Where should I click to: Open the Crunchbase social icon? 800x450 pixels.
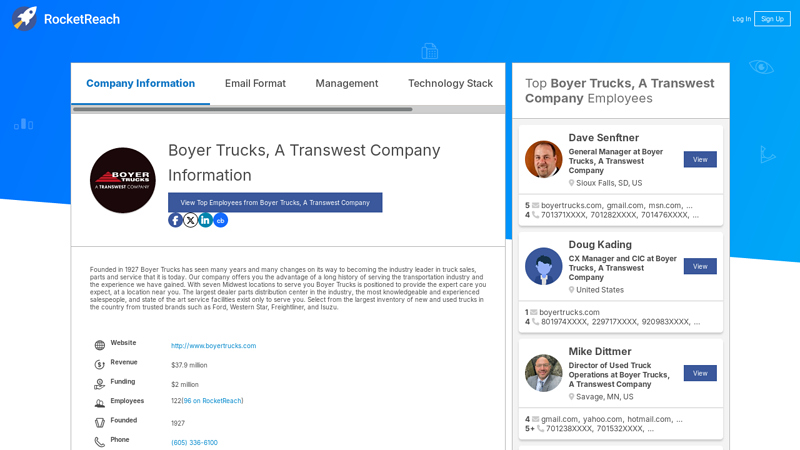[220, 220]
